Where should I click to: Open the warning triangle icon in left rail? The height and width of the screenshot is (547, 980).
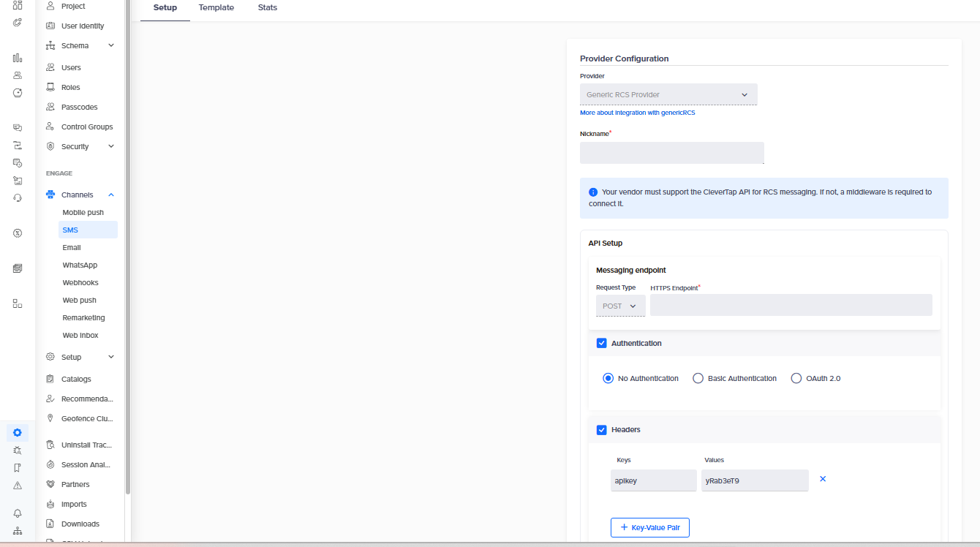point(18,486)
